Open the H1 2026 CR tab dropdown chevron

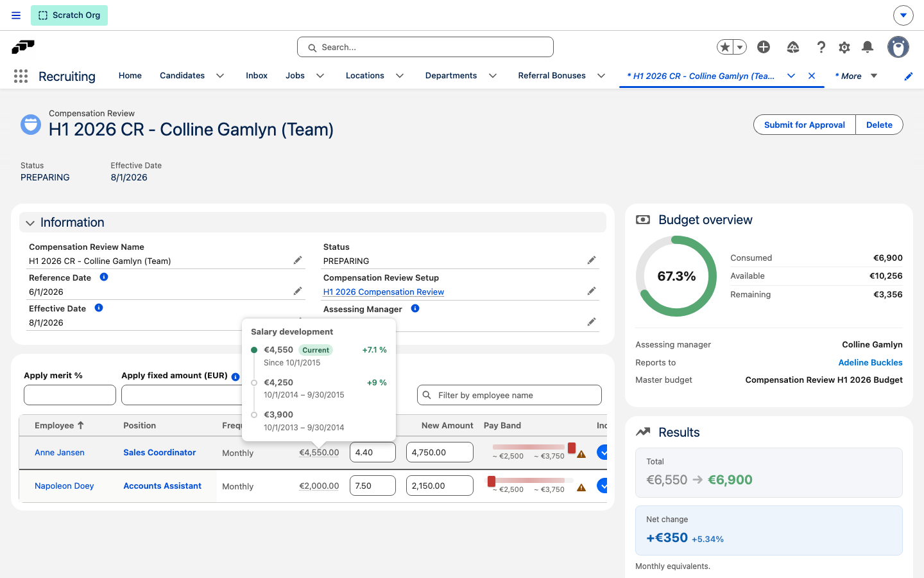click(x=791, y=76)
